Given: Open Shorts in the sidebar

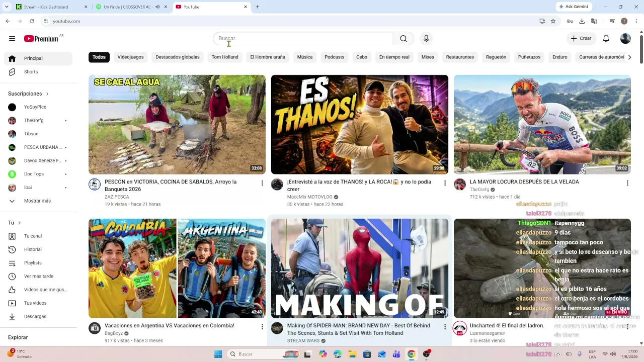Looking at the screenshot, I should coord(38,72).
